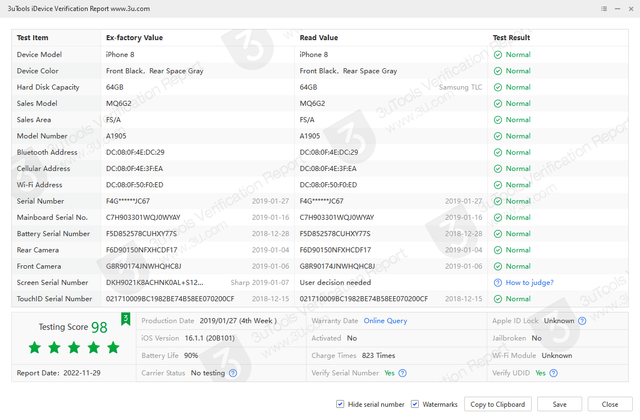640x420 pixels.
Task: Click the Close button at bottom
Action: click(610, 404)
